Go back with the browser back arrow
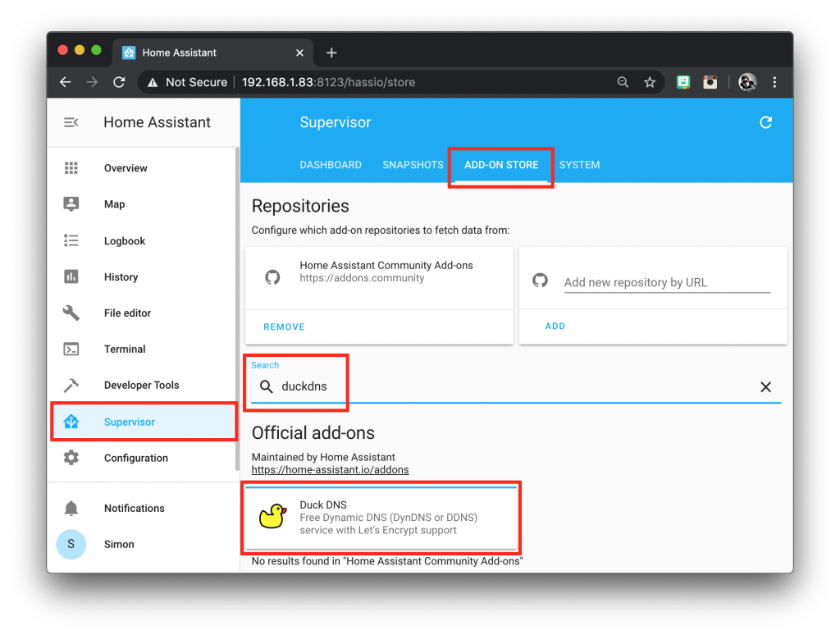Viewport: 840px width, 635px height. [66, 82]
